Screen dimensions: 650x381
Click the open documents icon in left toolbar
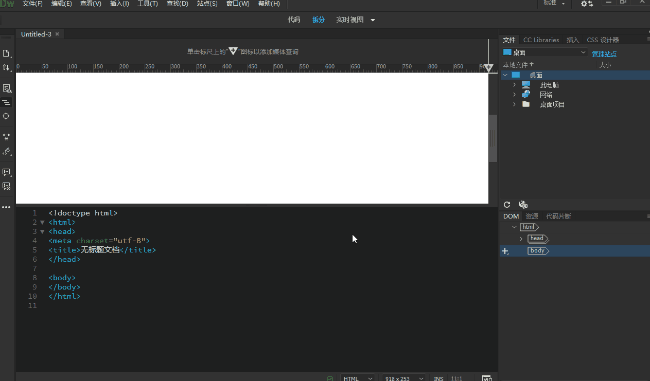coord(6,53)
